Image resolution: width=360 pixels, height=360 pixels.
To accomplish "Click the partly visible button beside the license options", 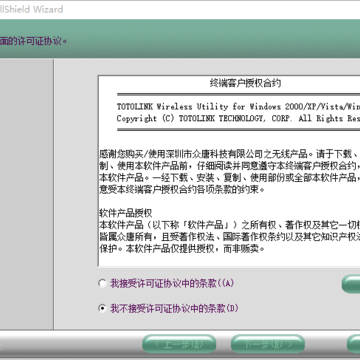I will point(351,284).
